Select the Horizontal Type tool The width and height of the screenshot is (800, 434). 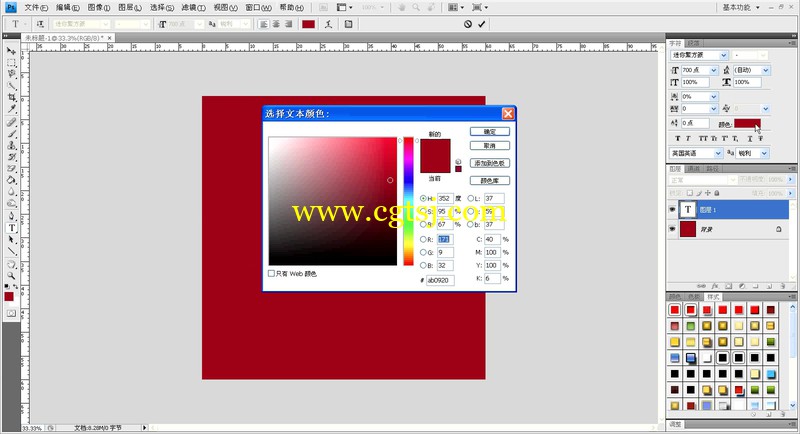point(11,228)
